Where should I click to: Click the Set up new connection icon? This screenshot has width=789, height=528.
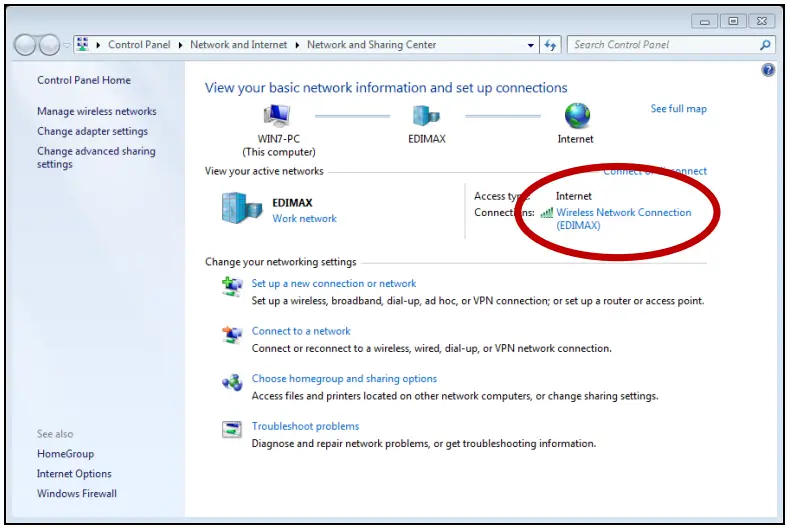[x=232, y=286]
